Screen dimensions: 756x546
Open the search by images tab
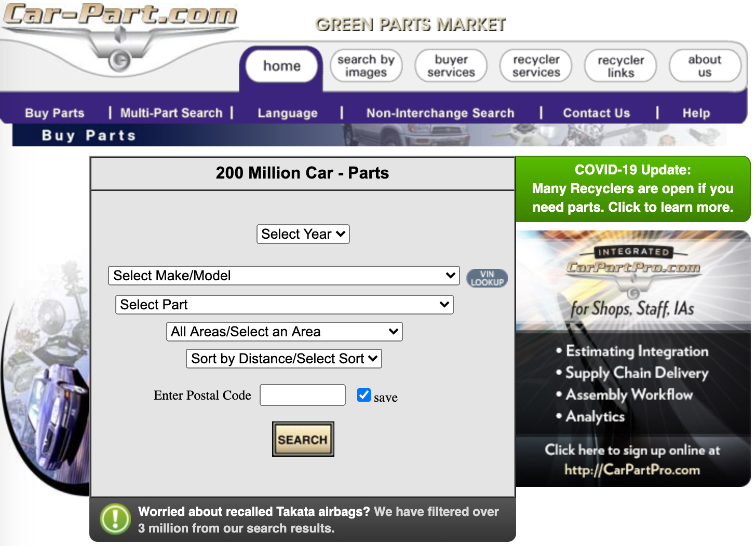coord(366,66)
